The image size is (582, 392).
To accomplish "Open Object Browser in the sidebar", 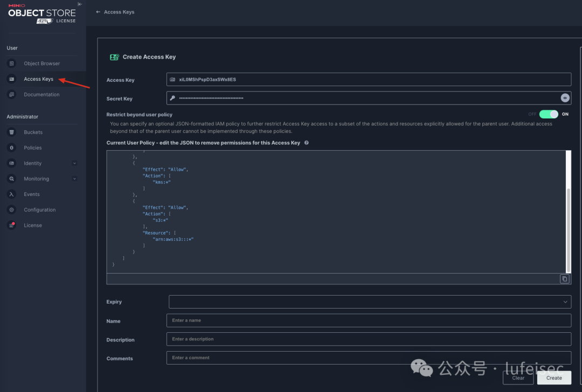I will [42, 64].
